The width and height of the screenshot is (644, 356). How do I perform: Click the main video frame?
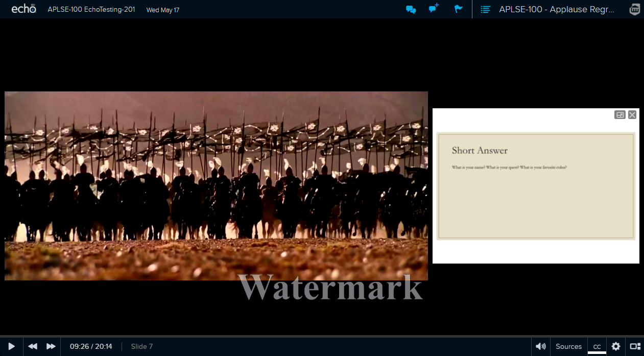coord(216,186)
